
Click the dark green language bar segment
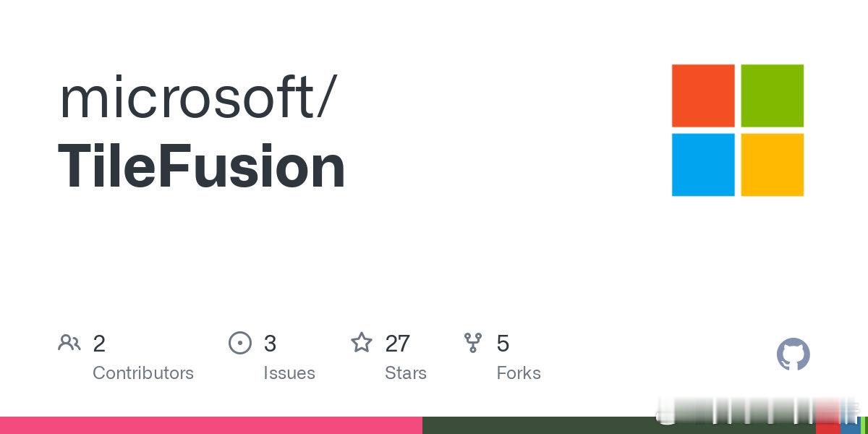pos(619,425)
